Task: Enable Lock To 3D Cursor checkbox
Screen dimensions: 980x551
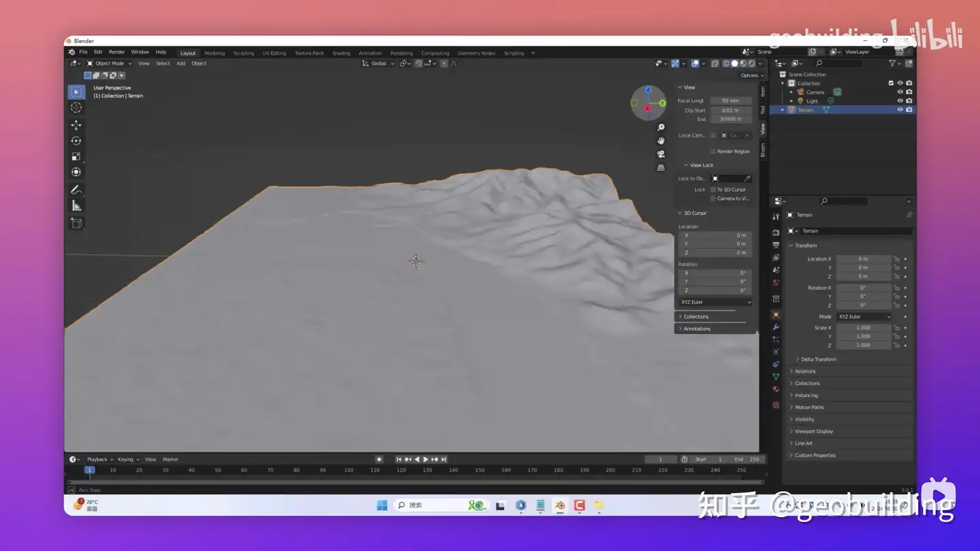Action: click(x=713, y=190)
